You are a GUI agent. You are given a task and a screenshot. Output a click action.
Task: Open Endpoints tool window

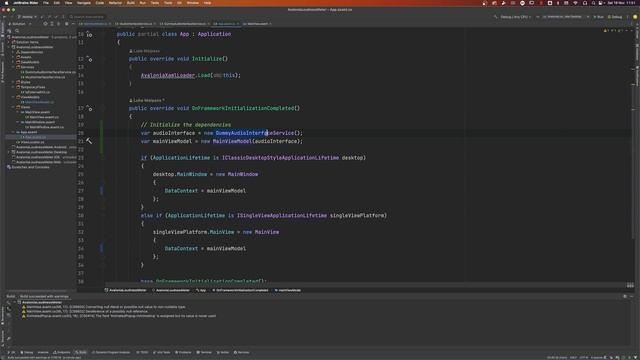click(62, 352)
